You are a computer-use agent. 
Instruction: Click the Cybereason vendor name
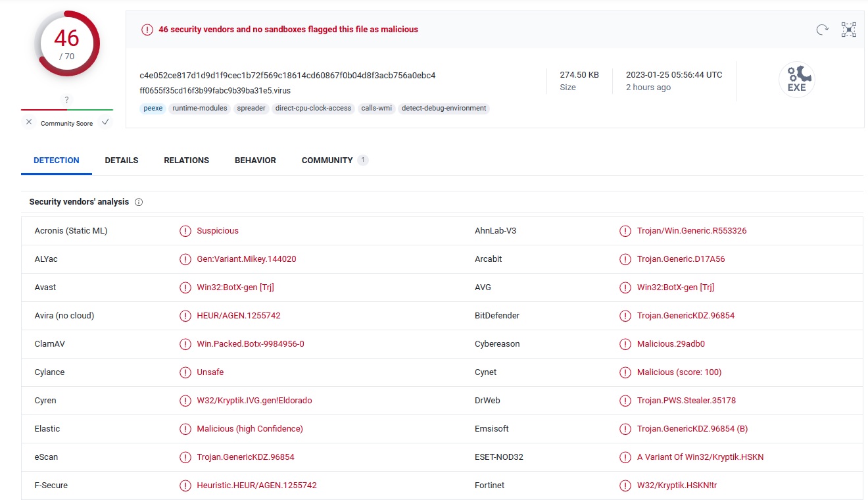[497, 344]
